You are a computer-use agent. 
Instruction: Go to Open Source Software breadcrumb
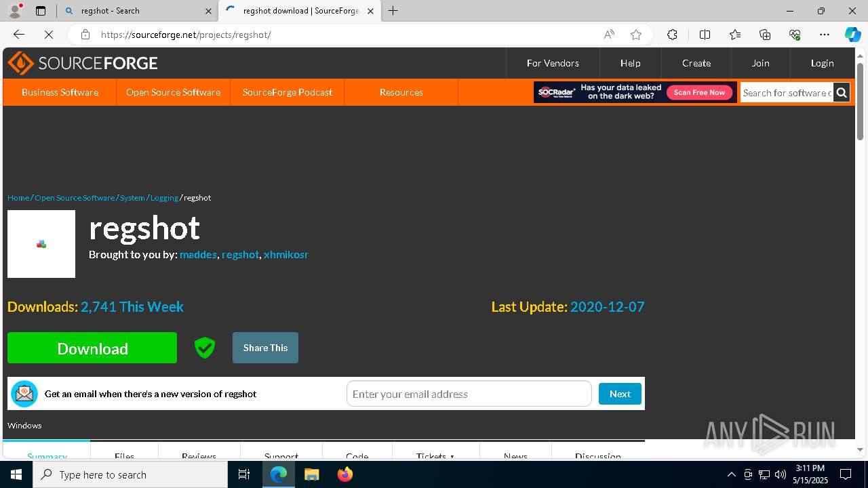[x=75, y=198]
